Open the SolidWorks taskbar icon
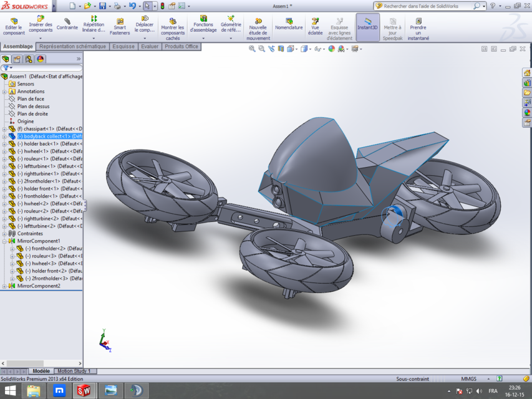The height and width of the screenshot is (399, 532). 84,392
